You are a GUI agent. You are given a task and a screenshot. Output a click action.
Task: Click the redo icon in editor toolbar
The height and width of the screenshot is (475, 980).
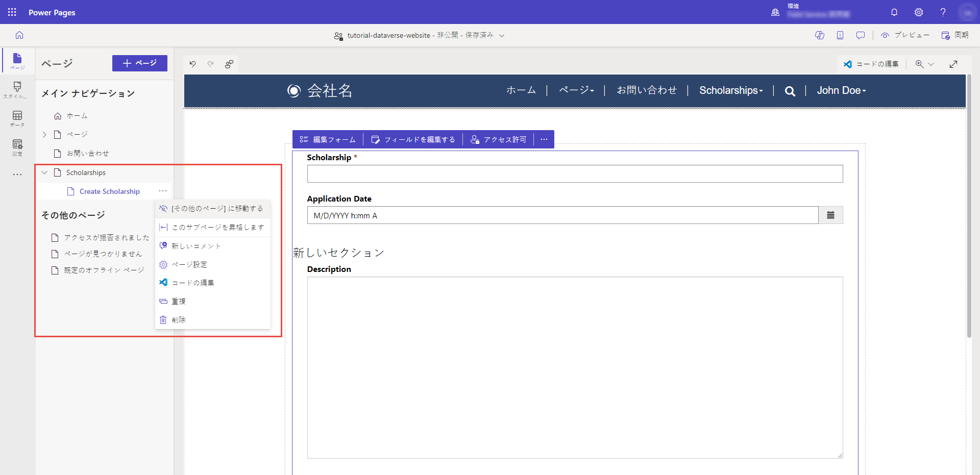[211, 64]
